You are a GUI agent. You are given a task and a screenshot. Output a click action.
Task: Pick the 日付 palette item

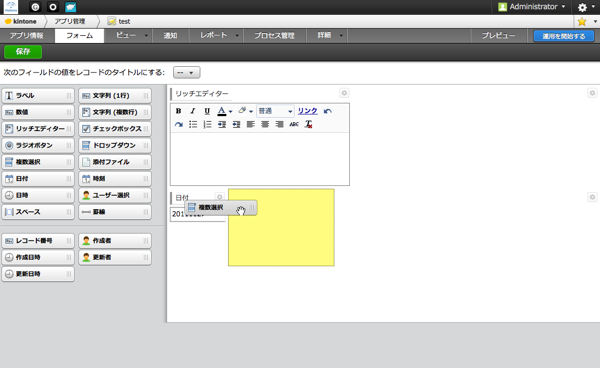(38, 179)
